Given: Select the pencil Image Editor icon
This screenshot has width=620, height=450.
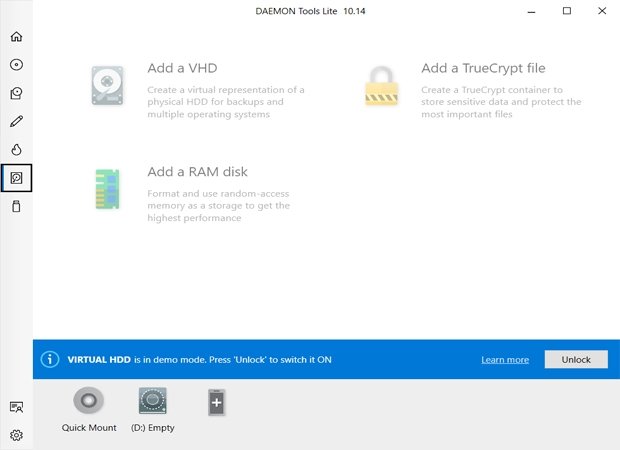Looking at the screenshot, I should (16, 121).
